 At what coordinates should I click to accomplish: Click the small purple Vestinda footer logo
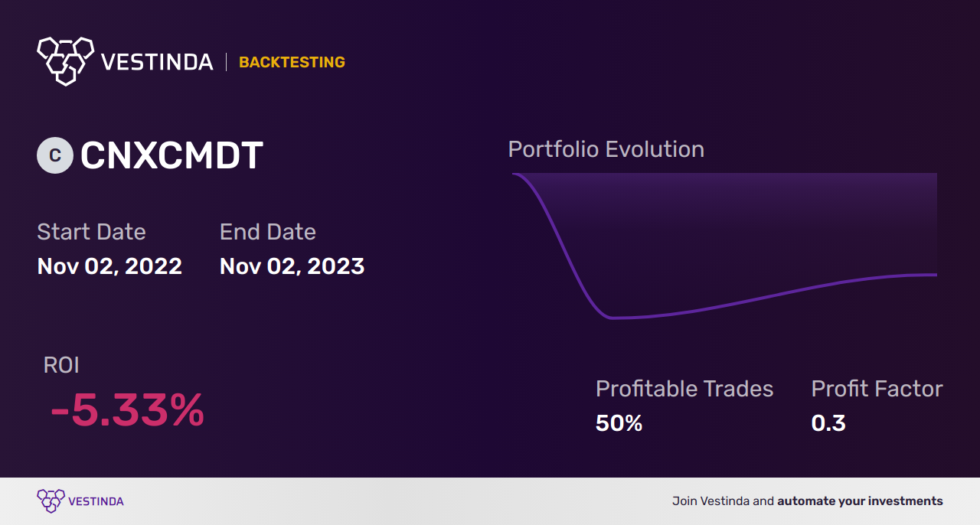(x=51, y=501)
